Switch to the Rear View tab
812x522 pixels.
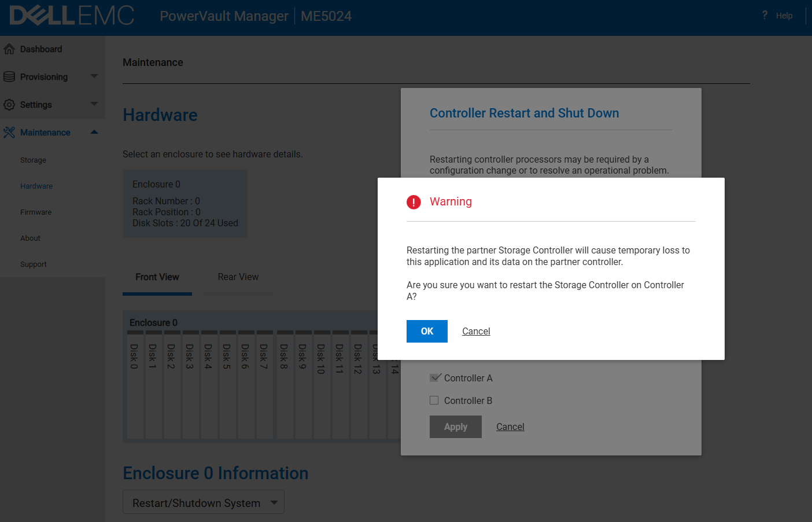(238, 277)
